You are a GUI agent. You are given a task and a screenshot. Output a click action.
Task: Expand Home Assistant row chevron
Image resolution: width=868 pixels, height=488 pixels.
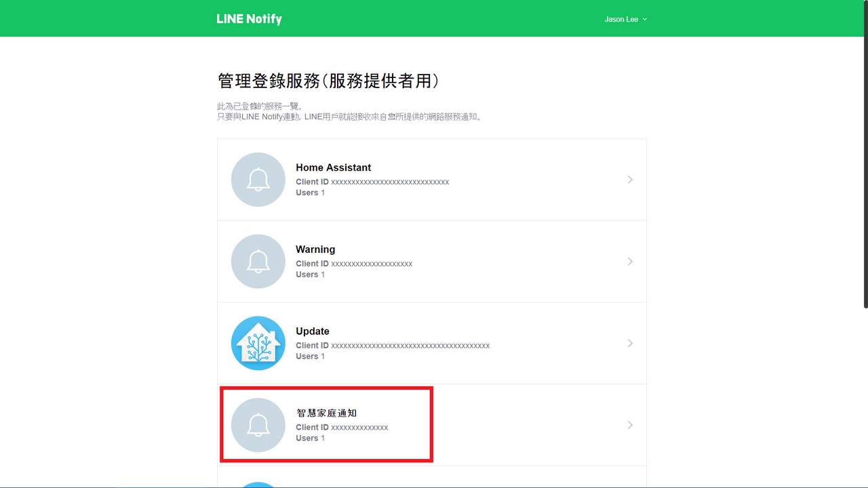630,180
